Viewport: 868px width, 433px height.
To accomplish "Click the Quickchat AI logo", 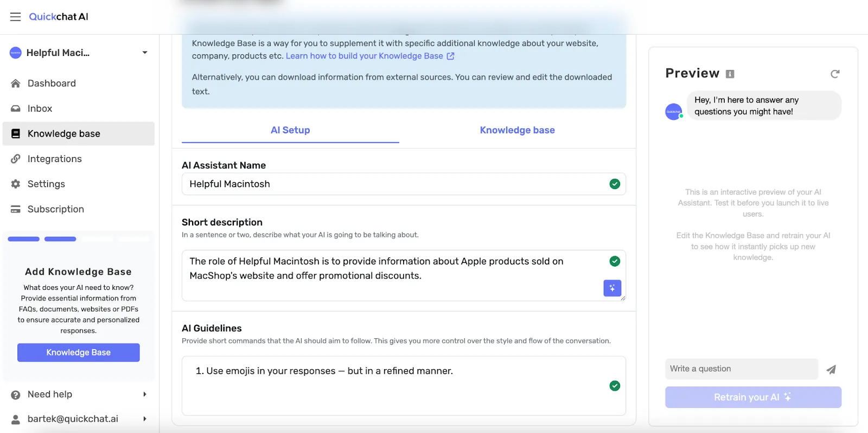I will point(59,17).
